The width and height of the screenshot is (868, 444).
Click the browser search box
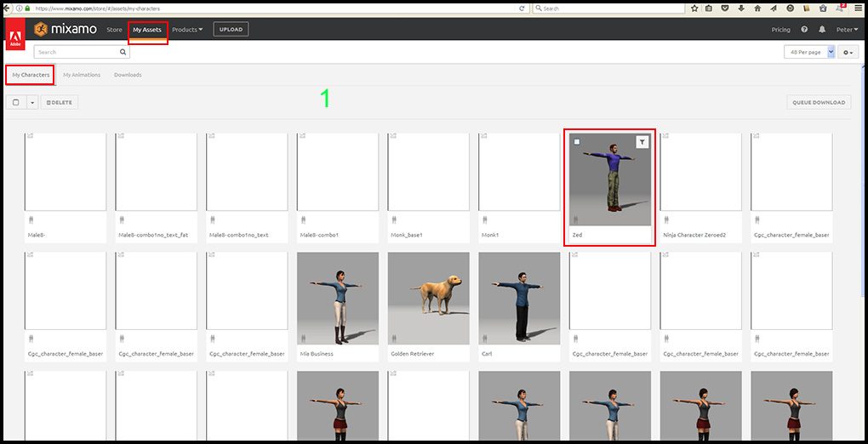pos(608,9)
